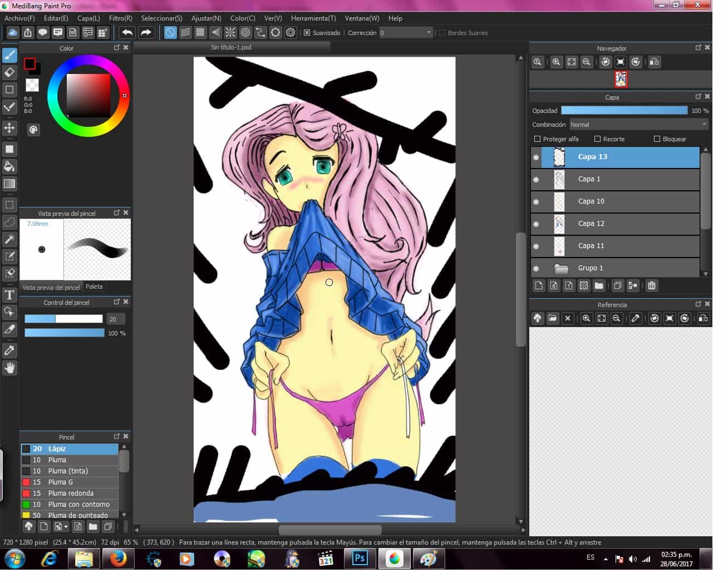The height and width of the screenshot is (583, 728).
Task: Open the color palette icon in the Color panel
Action: 33,130
